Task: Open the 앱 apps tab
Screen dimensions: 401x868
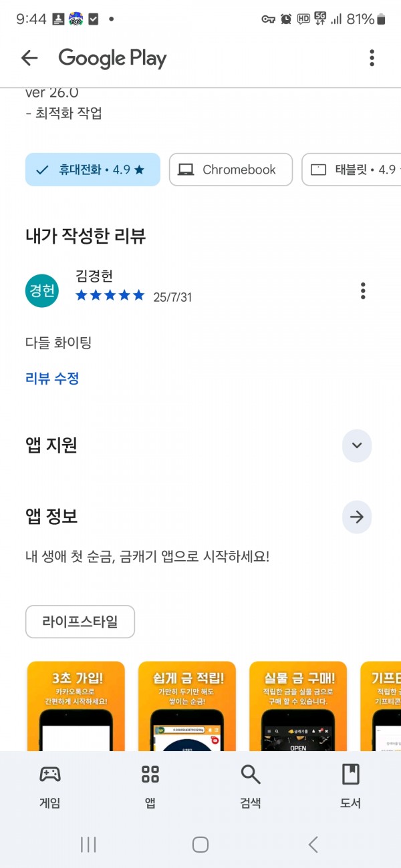Action: 150,785
